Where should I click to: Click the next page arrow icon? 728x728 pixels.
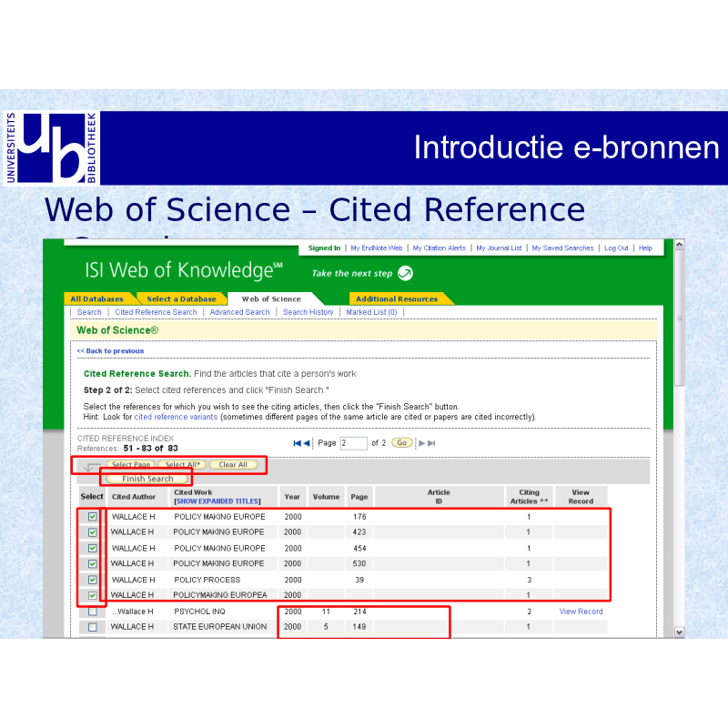421,443
